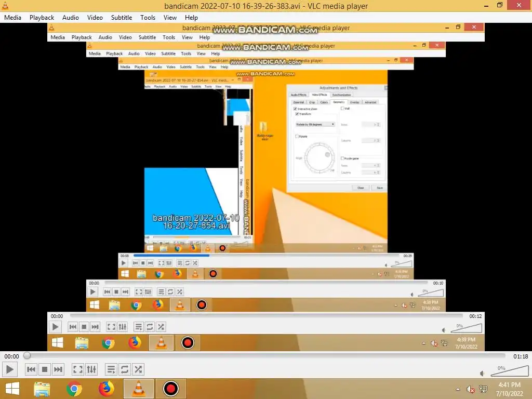The height and width of the screenshot is (399, 532).
Task: Click the 01:18 total time label
Action: [521, 356]
